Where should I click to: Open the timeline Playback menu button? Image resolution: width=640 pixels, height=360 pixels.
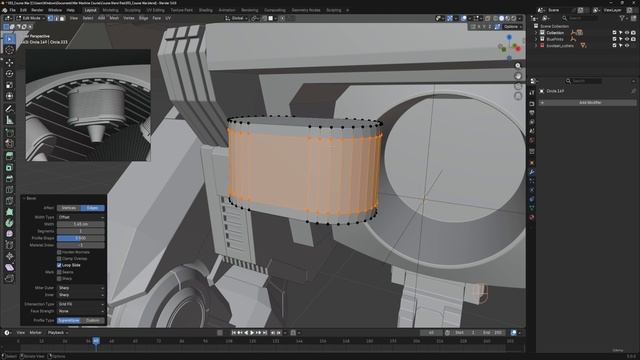(58, 333)
